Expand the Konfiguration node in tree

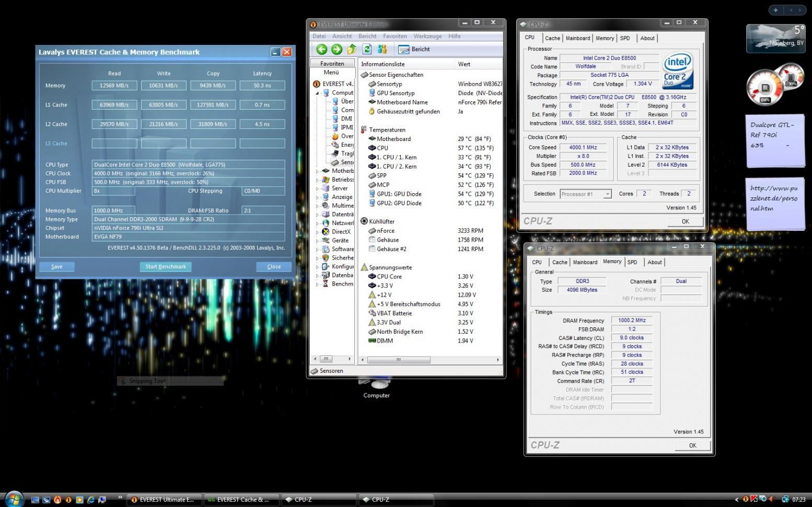coord(317,267)
